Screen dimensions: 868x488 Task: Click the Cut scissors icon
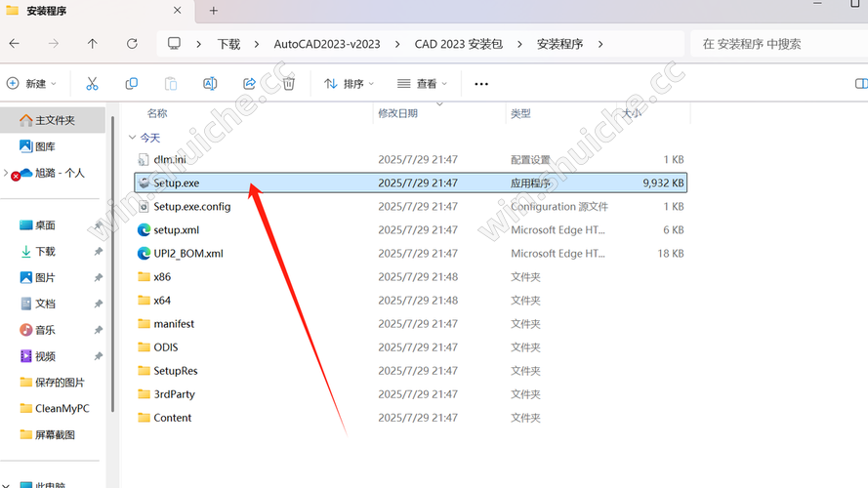92,84
